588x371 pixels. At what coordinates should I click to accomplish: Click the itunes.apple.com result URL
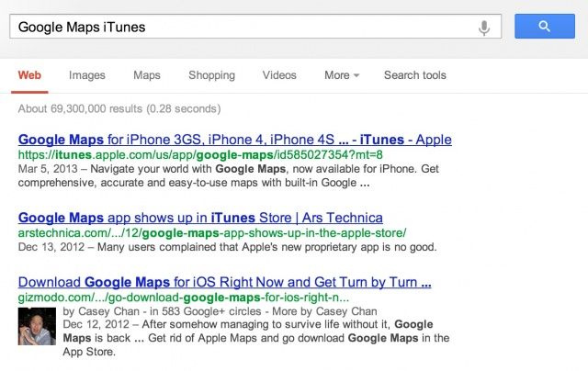(x=200, y=155)
